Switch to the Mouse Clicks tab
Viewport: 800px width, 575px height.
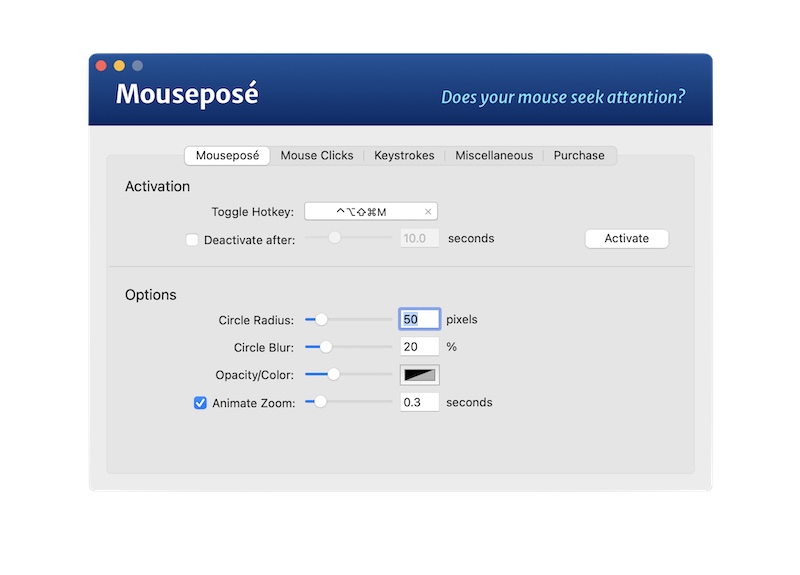[x=316, y=156]
